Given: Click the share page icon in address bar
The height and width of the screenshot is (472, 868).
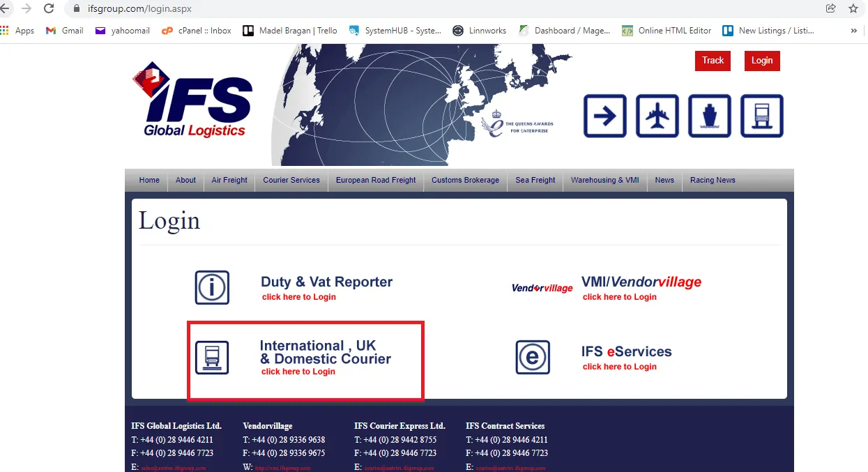Looking at the screenshot, I should (x=831, y=8).
